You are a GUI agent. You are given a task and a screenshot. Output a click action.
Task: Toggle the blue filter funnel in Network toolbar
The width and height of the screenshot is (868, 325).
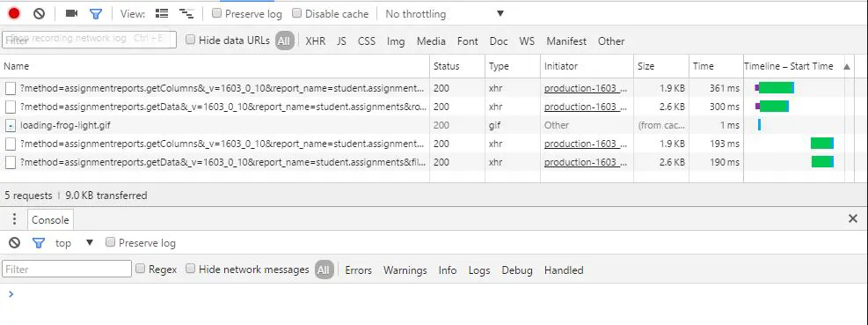tap(96, 14)
